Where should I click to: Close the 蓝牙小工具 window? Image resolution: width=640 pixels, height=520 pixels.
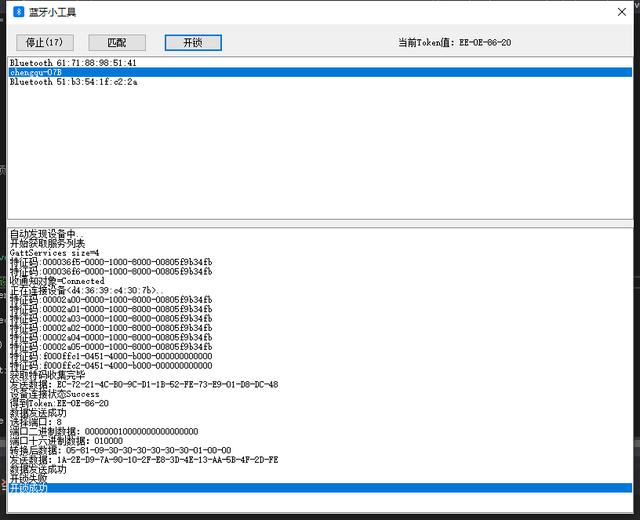coord(622,12)
